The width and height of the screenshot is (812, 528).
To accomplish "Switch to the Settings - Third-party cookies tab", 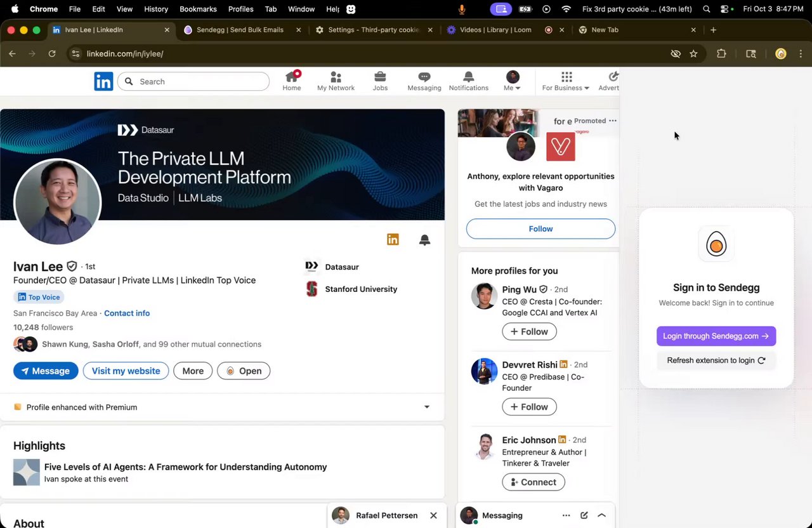I will [x=374, y=30].
